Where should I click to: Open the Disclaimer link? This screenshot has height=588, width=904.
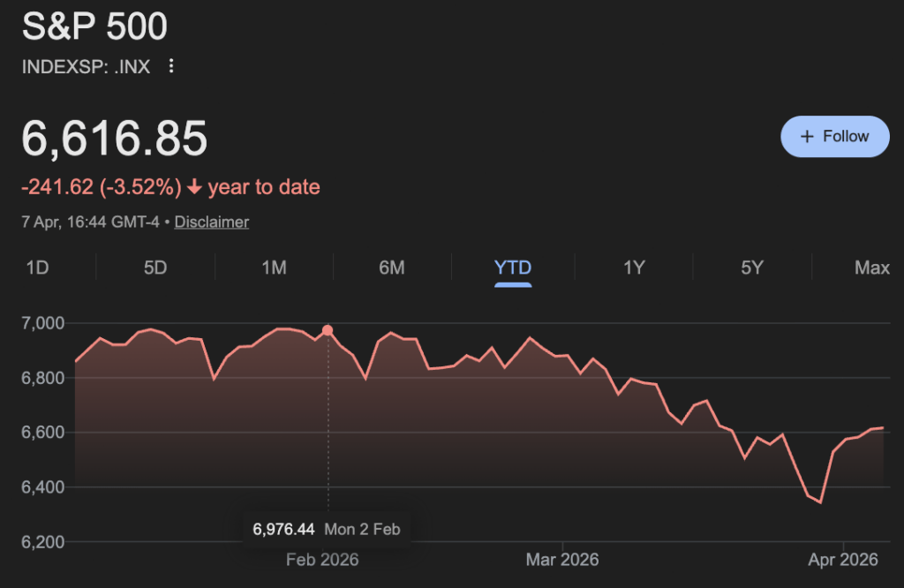[212, 222]
